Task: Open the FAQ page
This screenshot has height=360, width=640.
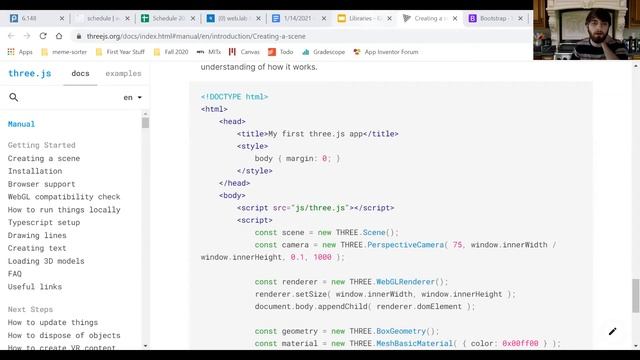Action: (15, 274)
